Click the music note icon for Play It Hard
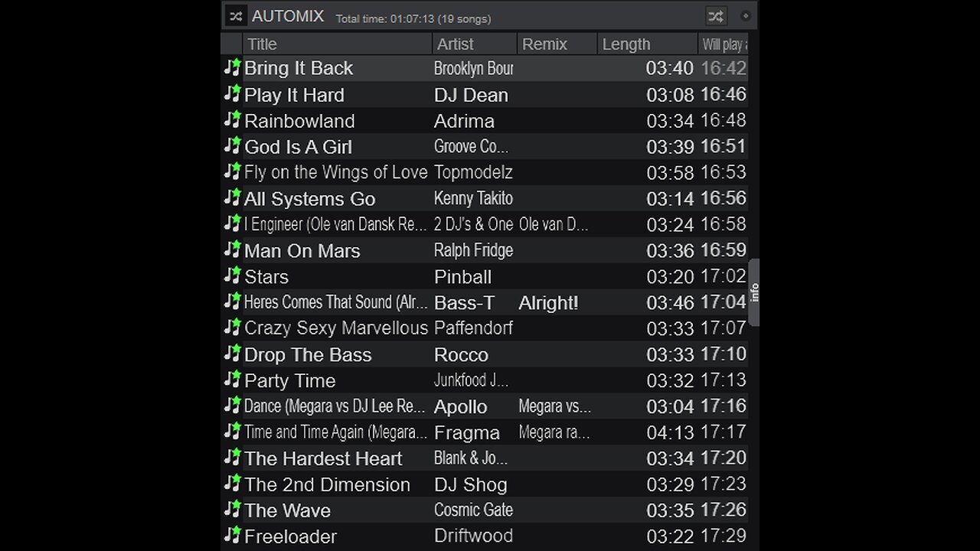The image size is (980, 551). coord(232,93)
